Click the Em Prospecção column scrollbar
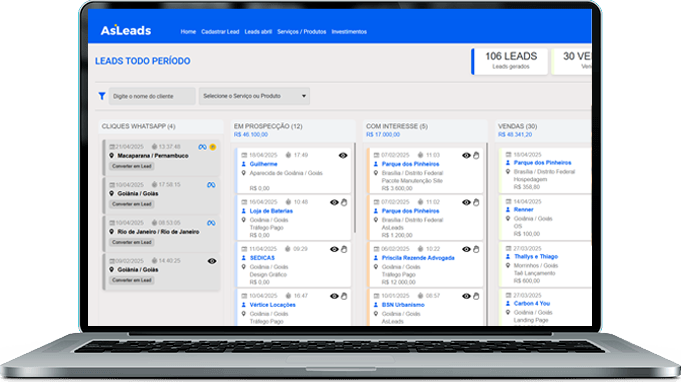 coord(355,188)
